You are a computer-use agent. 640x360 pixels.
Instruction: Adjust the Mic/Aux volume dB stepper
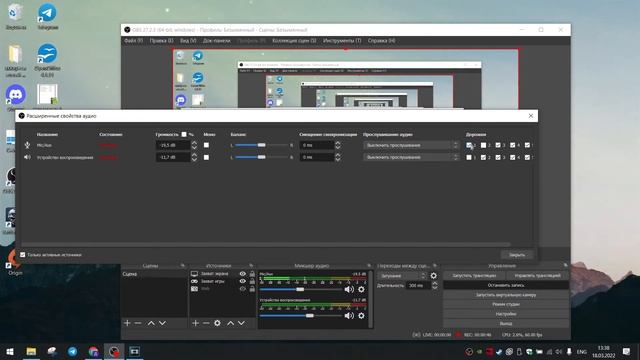pyautogui.click(x=194, y=145)
